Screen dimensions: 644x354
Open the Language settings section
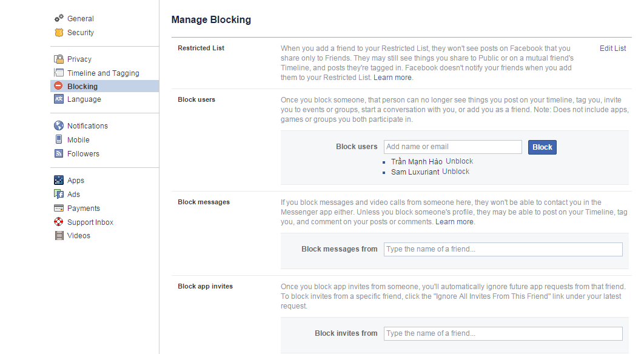click(x=84, y=99)
